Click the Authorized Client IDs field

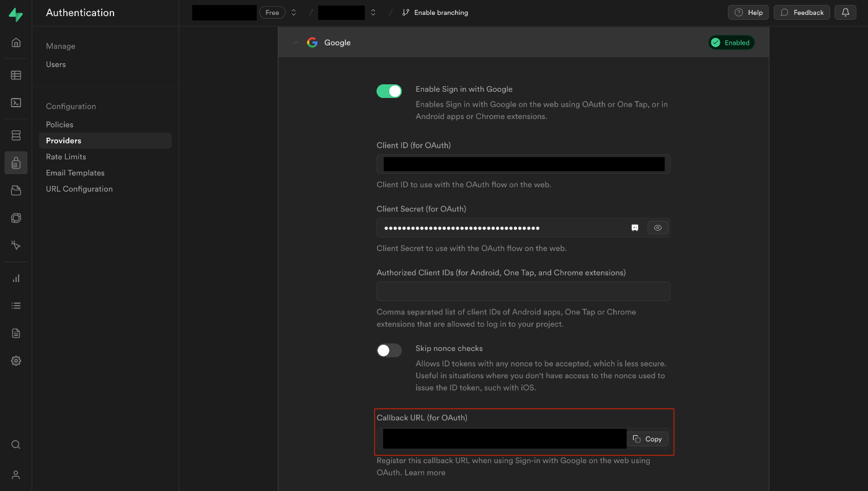[x=523, y=291]
